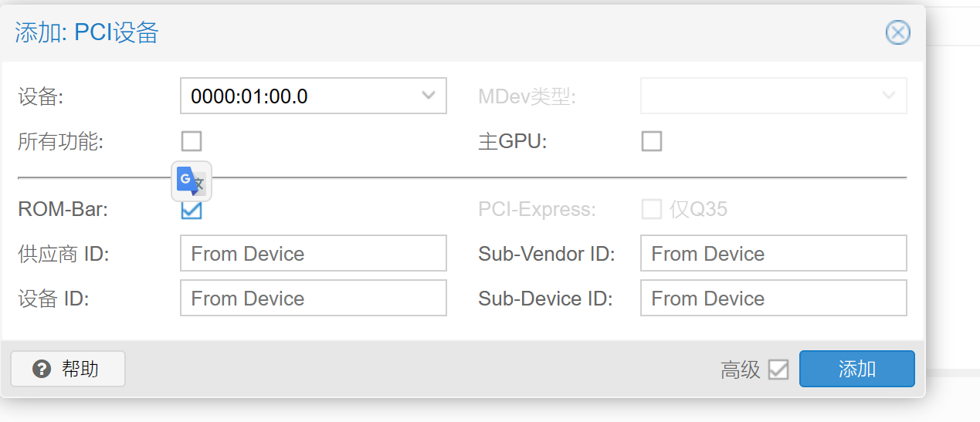Enable the 所有功能 checkbox
This screenshot has width=980, height=422.
click(192, 141)
